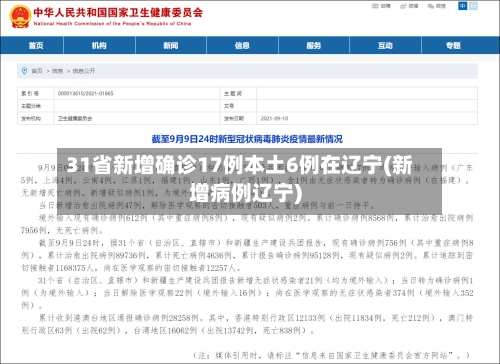Open the 专题 navigation tab
This screenshot has width=500, height=364.
click(x=453, y=45)
